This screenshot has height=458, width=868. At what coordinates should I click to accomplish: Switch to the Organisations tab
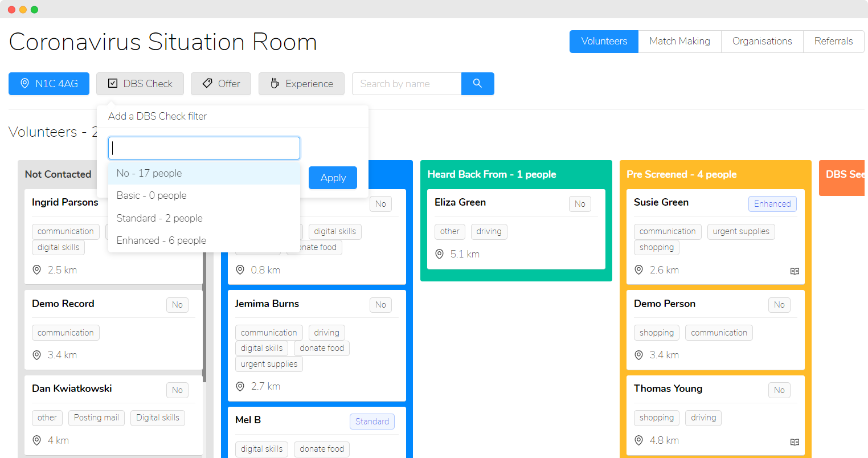tap(762, 42)
